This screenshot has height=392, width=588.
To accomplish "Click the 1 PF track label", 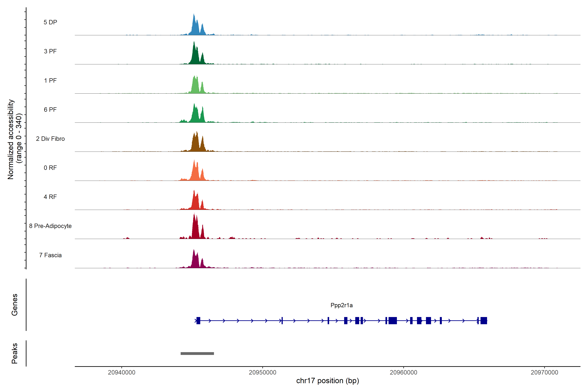I will [50, 81].
